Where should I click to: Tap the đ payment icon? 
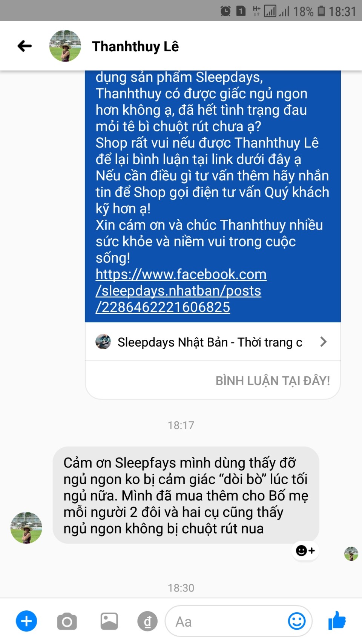coord(147,621)
